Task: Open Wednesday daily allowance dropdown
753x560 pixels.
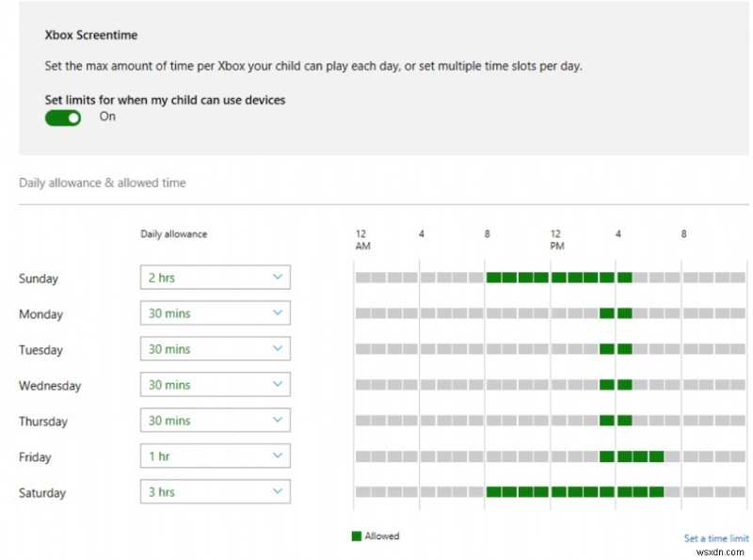Action: pos(215,385)
